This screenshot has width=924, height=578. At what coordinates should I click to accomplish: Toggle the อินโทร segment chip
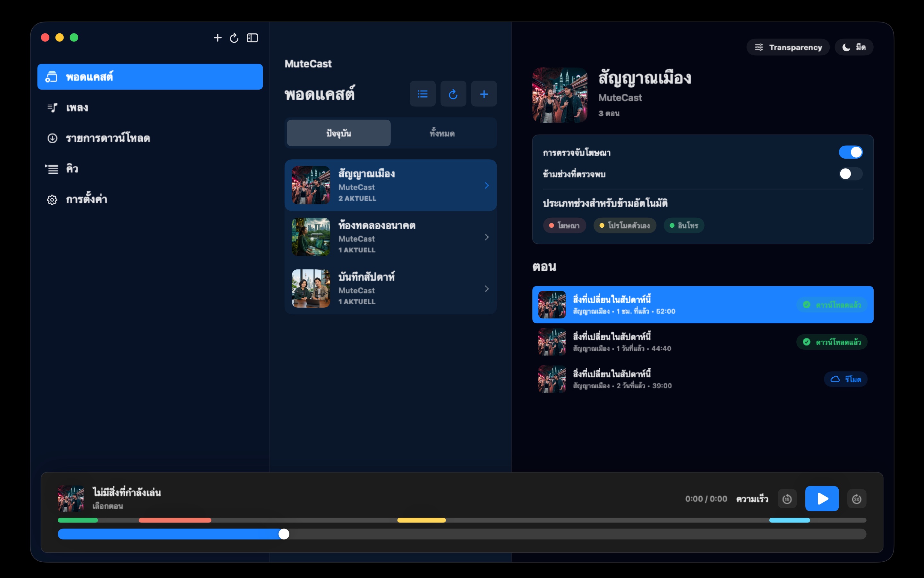684,225
